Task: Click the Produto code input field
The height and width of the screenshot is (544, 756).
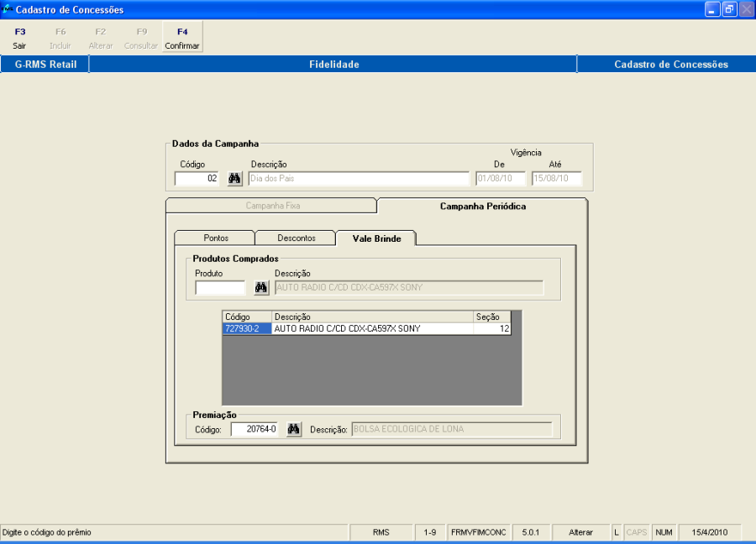Action: tap(220, 288)
